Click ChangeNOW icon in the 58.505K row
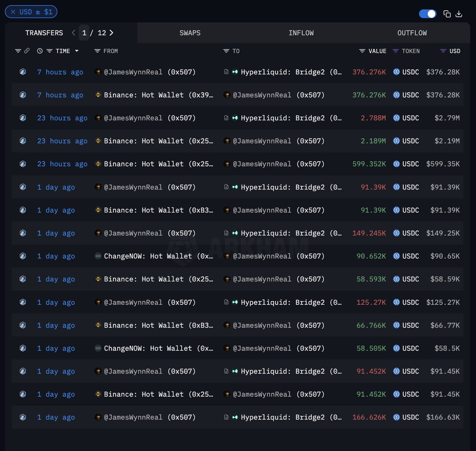 98,348
